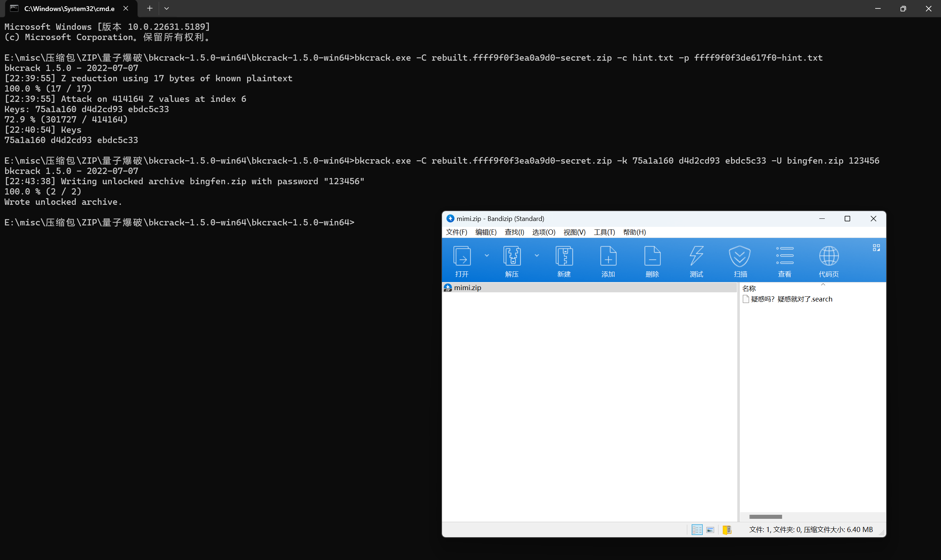Open the 帮助(H) menu
This screenshot has height=560, width=941.
coord(635,232)
